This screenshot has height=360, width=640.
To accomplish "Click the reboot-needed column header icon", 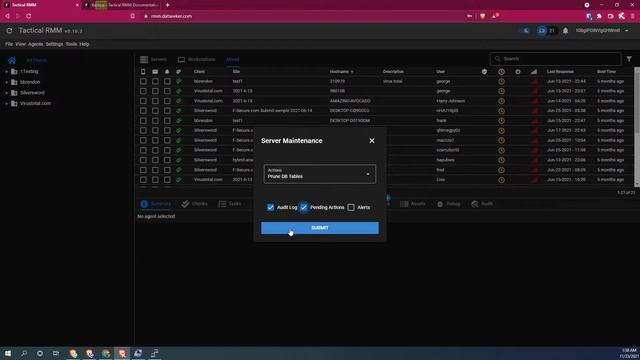I will (x=518, y=71).
